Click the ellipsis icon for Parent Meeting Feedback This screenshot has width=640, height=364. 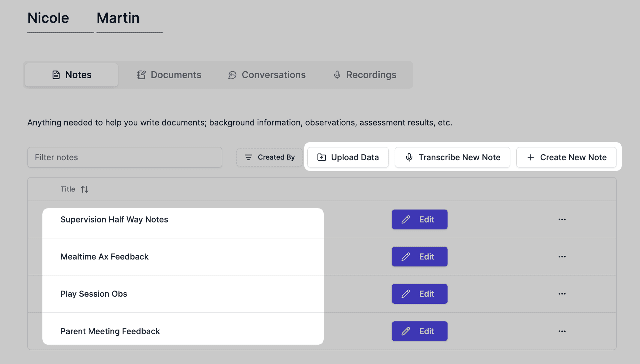(x=562, y=331)
